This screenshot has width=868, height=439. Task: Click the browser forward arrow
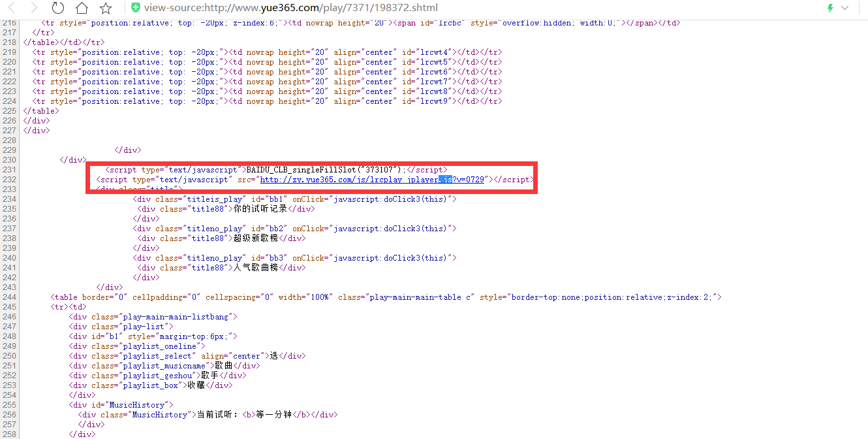tap(34, 8)
